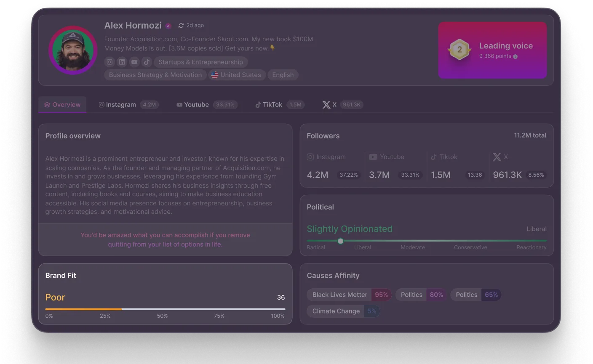Screen dimensions: 593x364
Task: Click the quote about quitting from options
Action: (165, 240)
